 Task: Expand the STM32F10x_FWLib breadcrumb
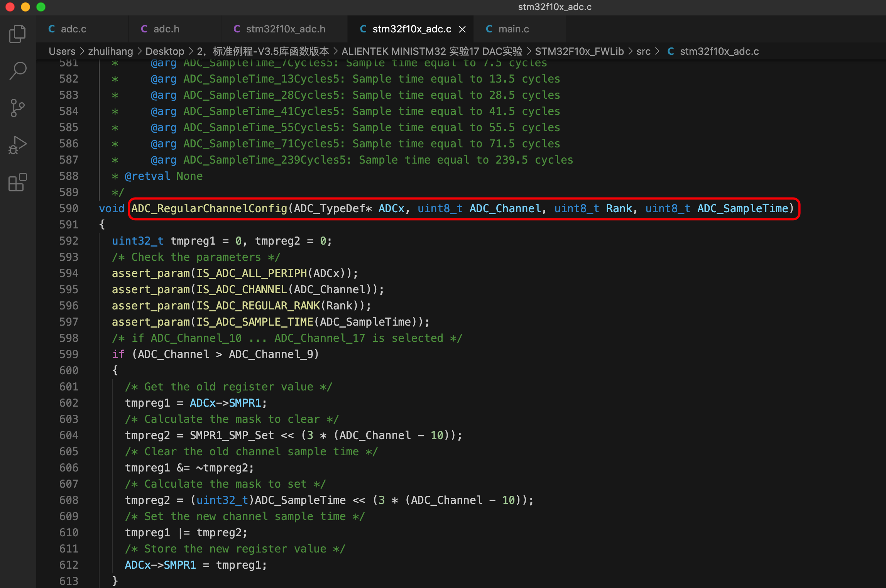(x=579, y=51)
